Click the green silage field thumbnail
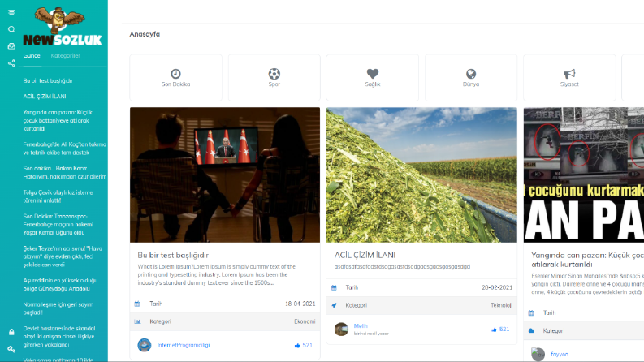The image size is (644, 362). click(421, 175)
